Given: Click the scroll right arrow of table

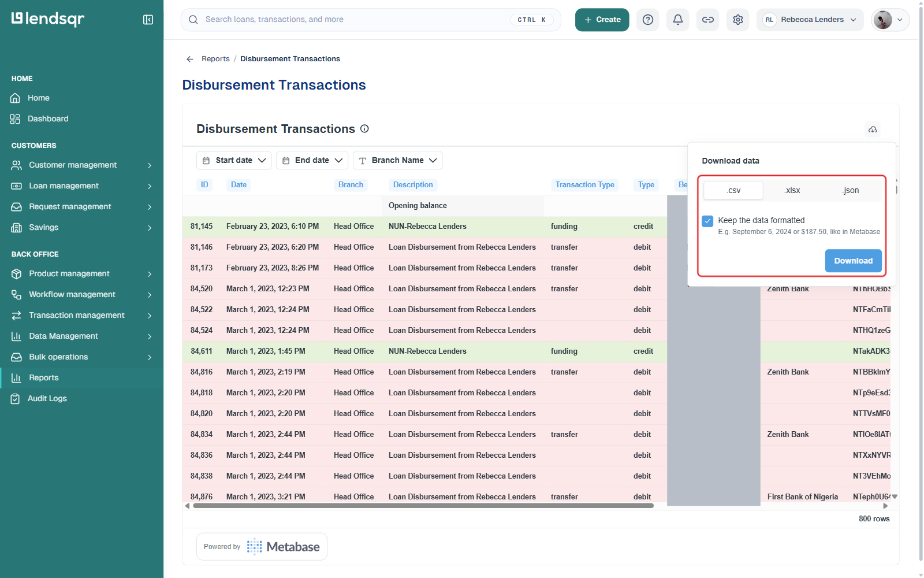Looking at the screenshot, I should click(886, 506).
